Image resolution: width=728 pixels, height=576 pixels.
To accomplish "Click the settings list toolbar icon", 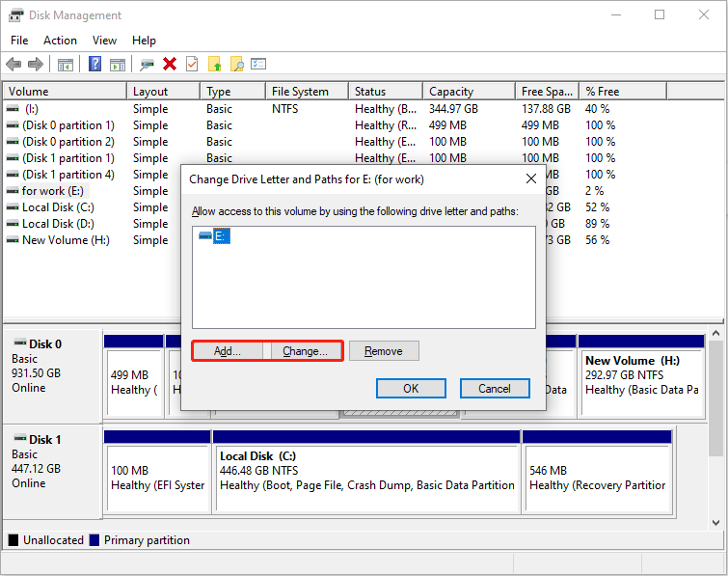I will coord(258,63).
